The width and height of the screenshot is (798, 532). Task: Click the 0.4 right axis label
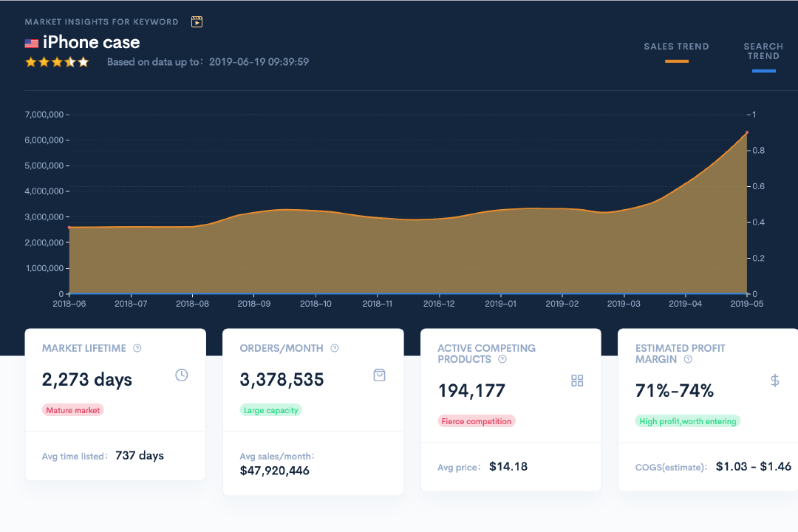click(758, 222)
